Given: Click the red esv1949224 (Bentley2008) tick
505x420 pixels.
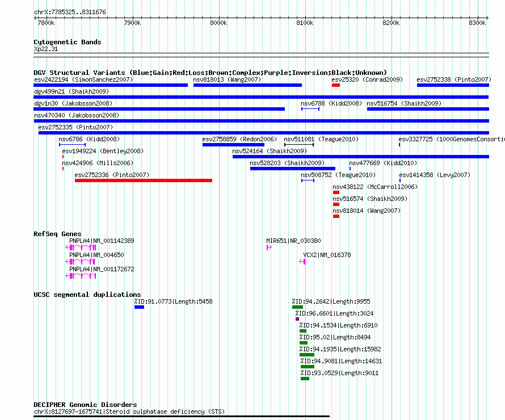Looking at the screenshot, I should (x=63, y=157).
